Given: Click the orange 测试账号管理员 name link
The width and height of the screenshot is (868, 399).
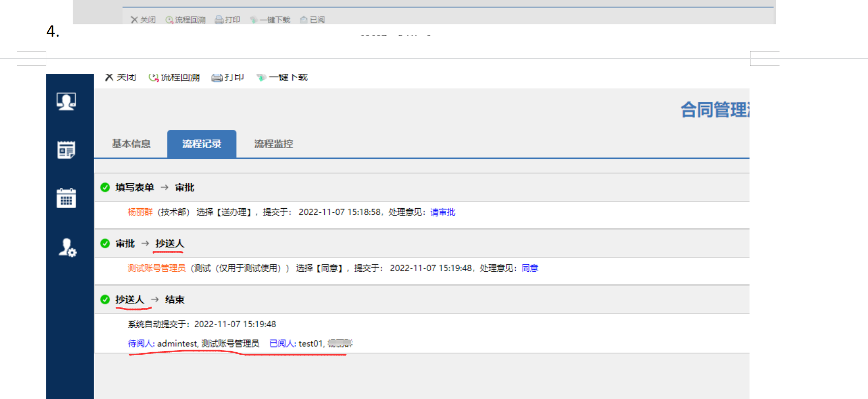Looking at the screenshot, I should (x=157, y=268).
